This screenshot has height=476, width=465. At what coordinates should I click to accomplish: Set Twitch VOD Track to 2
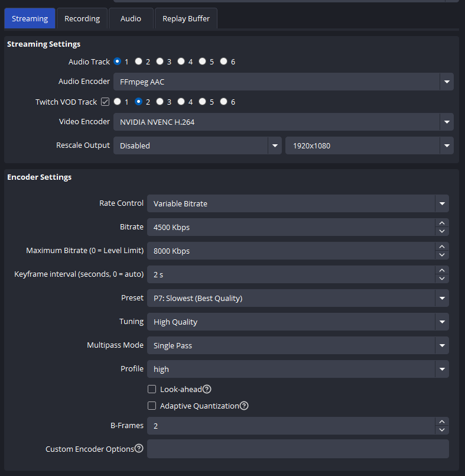click(x=139, y=101)
